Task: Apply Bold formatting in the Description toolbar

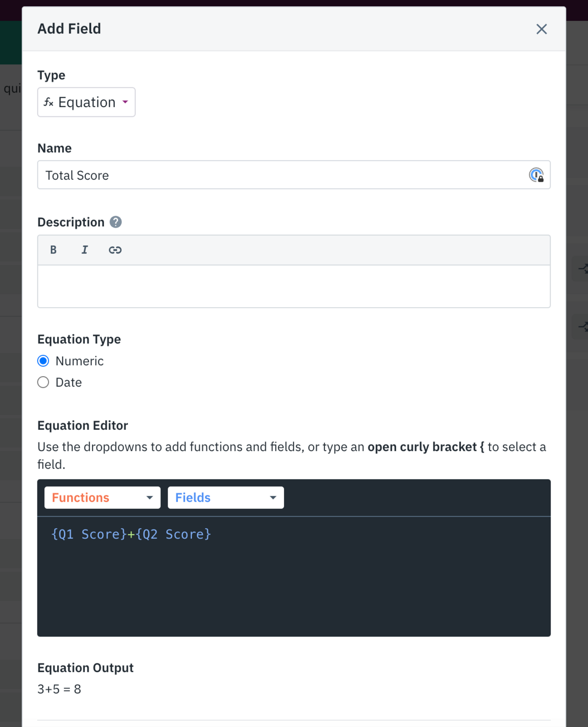Action: [53, 250]
